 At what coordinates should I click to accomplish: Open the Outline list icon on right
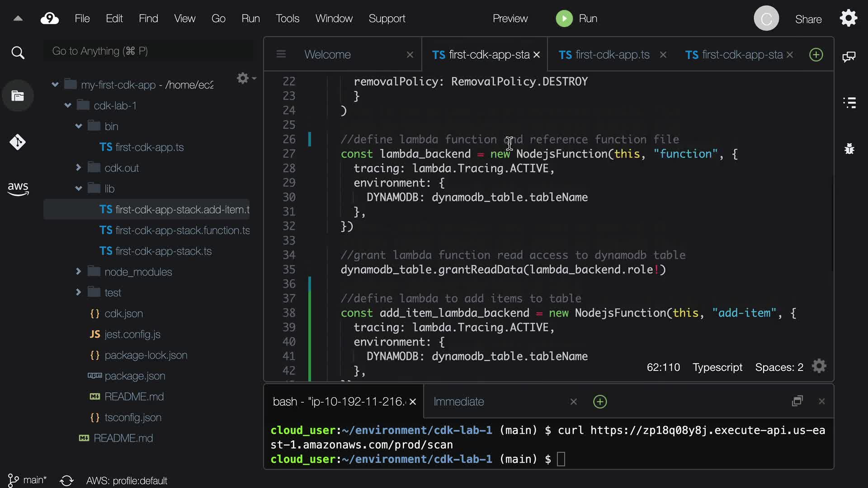[849, 103]
